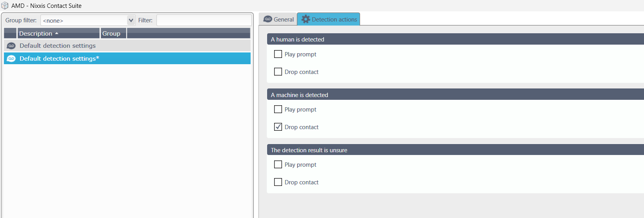Viewport: 644px width, 218px height.
Task: Click the sort arrow in Description column header
Action: pyautogui.click(x=56, y=33)
